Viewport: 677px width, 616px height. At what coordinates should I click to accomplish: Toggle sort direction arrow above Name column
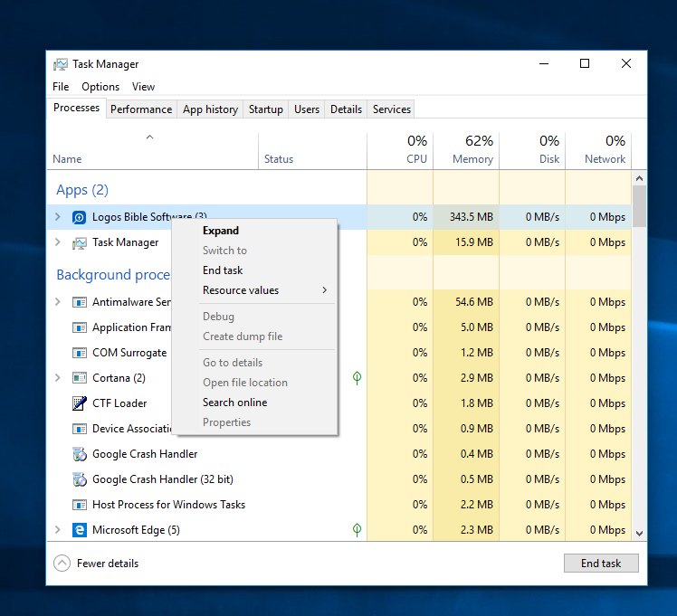pos(150,137)
